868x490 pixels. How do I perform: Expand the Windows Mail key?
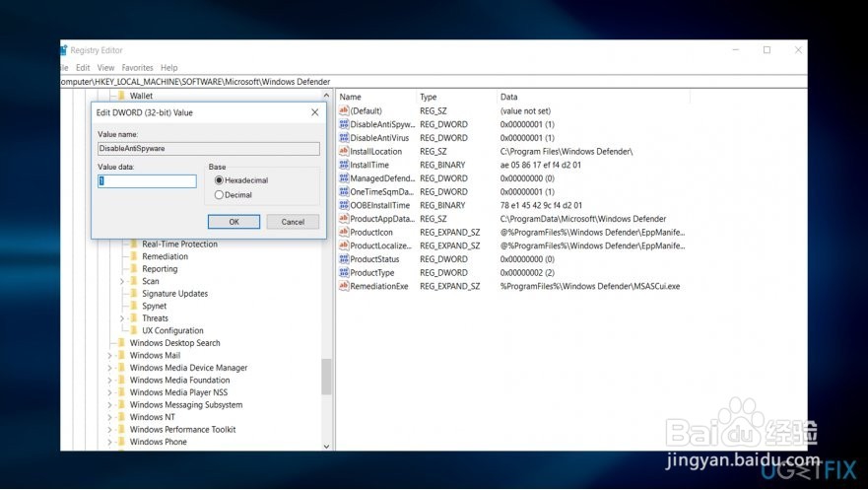(109, 356)
